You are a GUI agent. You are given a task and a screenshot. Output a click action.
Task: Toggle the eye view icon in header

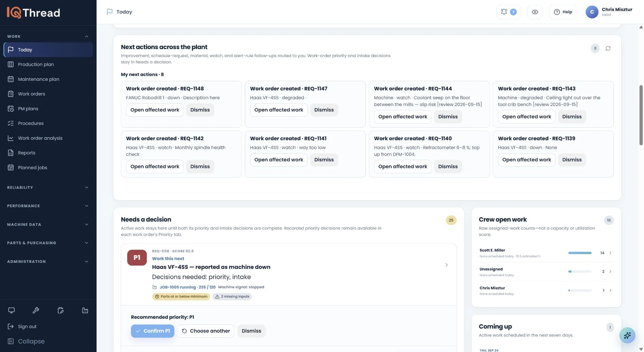[x=535, y=12]
